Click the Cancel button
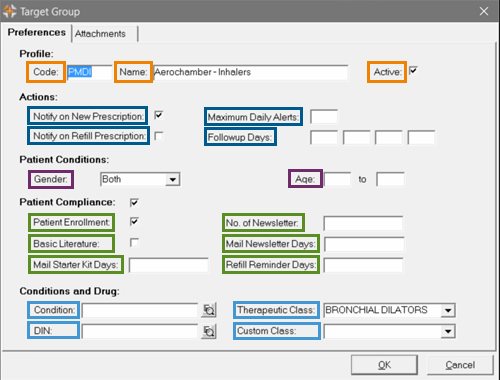This screenshot has height=380, width=500. [460, 365]
